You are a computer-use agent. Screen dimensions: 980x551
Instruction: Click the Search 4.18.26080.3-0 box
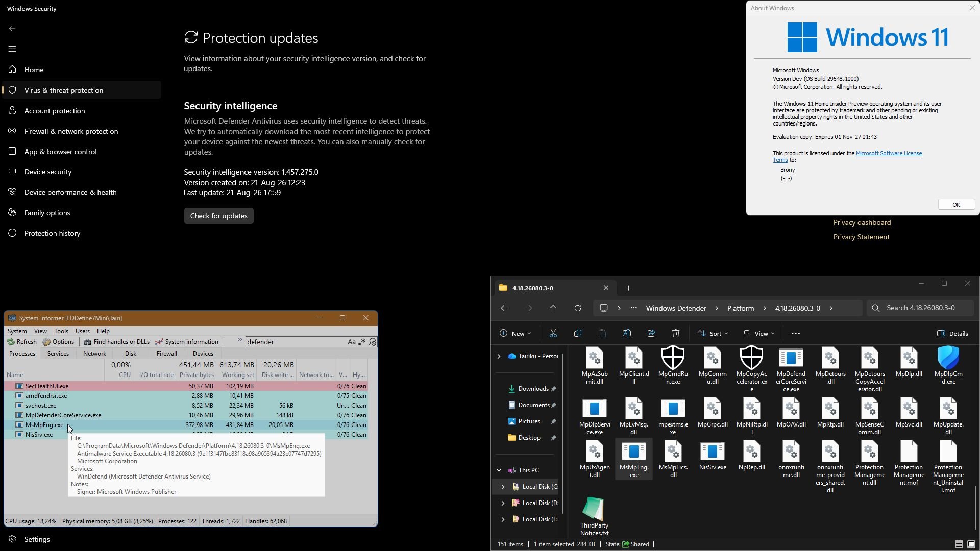[x=920, y=308]
